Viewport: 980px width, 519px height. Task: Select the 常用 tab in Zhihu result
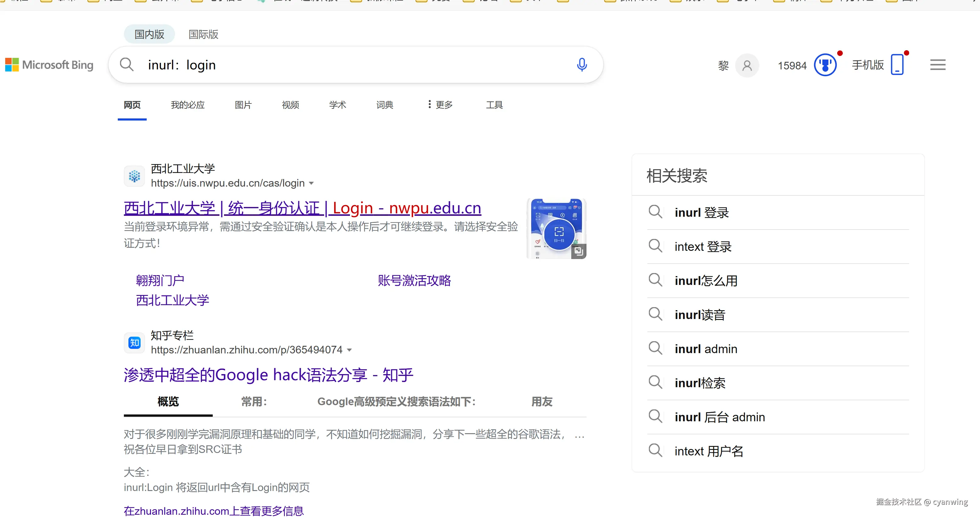(x=254, y=402)
